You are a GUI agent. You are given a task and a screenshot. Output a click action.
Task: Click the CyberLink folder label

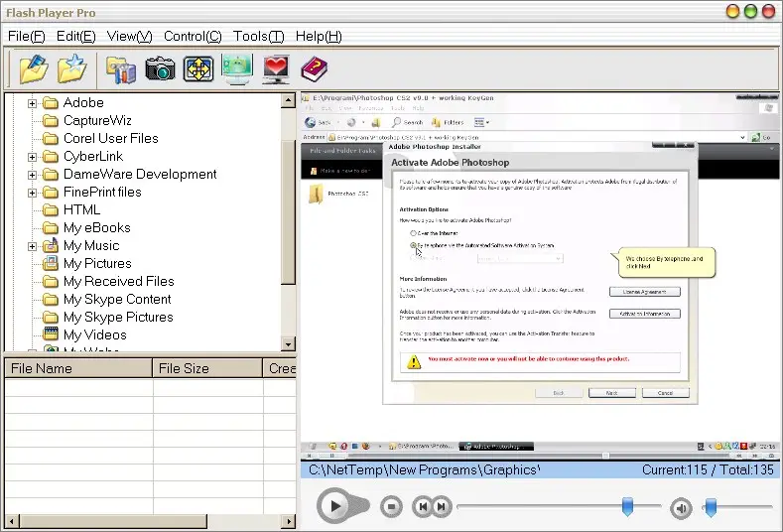coord(93,157)
